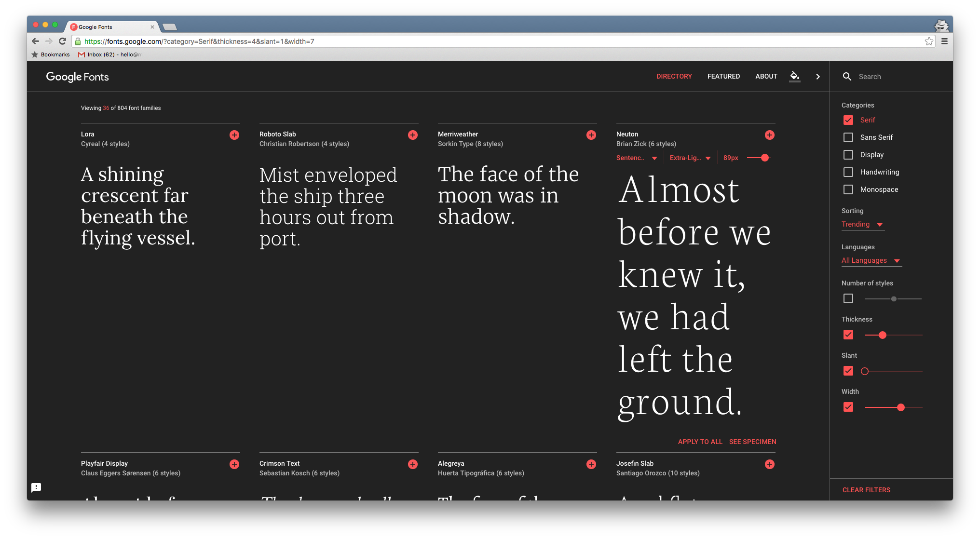This screenshot has height=539, width=980.
Task: Open the Trending sorting dropdown
Action: (x=863, y=224)
